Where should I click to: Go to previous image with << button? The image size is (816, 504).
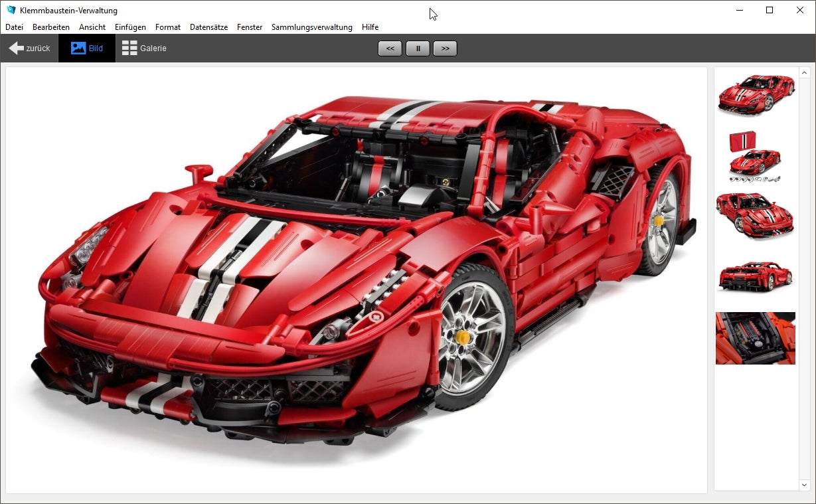click(390, 48)
